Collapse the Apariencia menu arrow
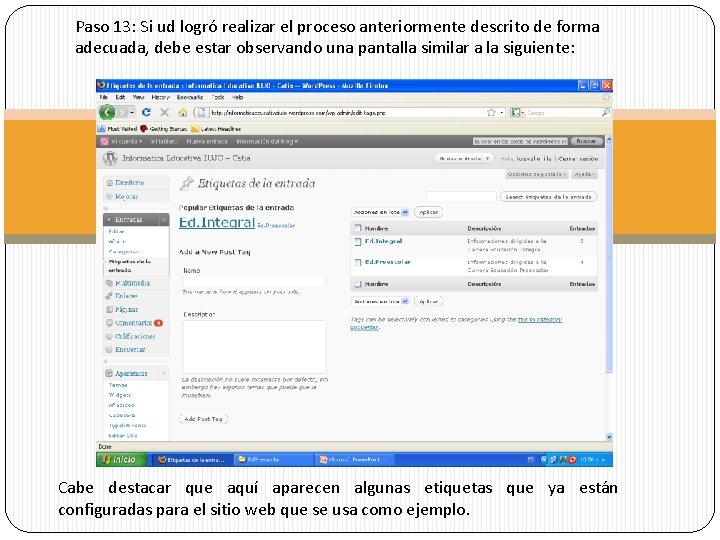Viewport: 720px width, 540px height. coord(163,373)
